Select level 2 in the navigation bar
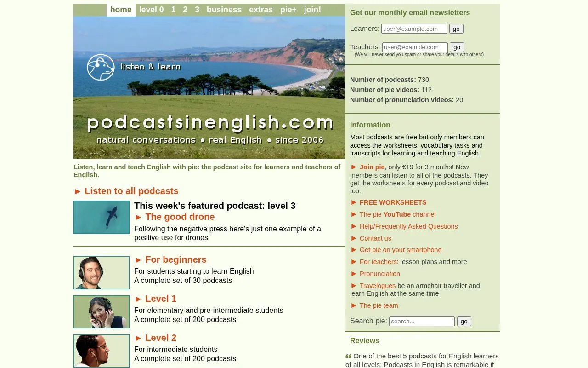 [x=185, y=10]
